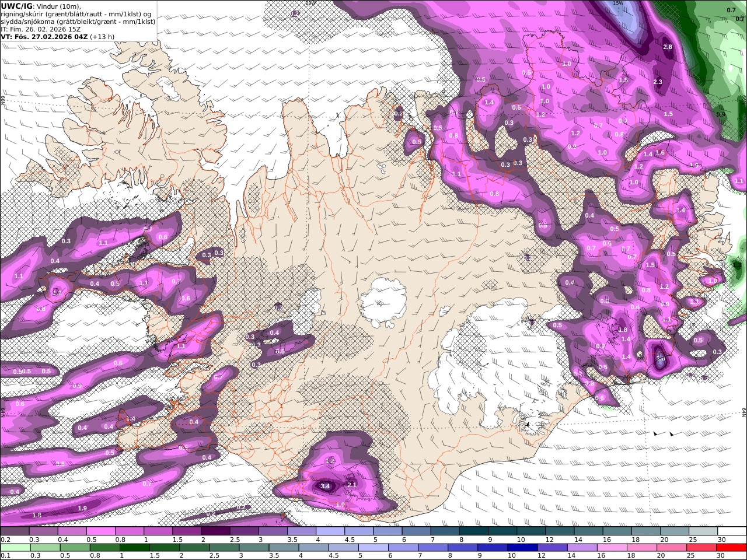Viewport: 747px width, 560px height.
Task: Click the darkest purple 2–2.5 swatch in the upper legend
Action: coord(215,531)
